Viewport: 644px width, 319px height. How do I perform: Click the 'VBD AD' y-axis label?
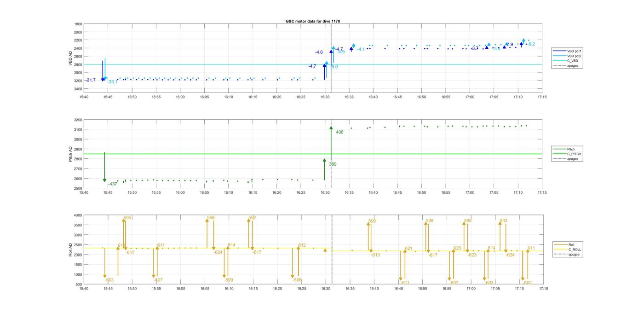pos(71,58)
